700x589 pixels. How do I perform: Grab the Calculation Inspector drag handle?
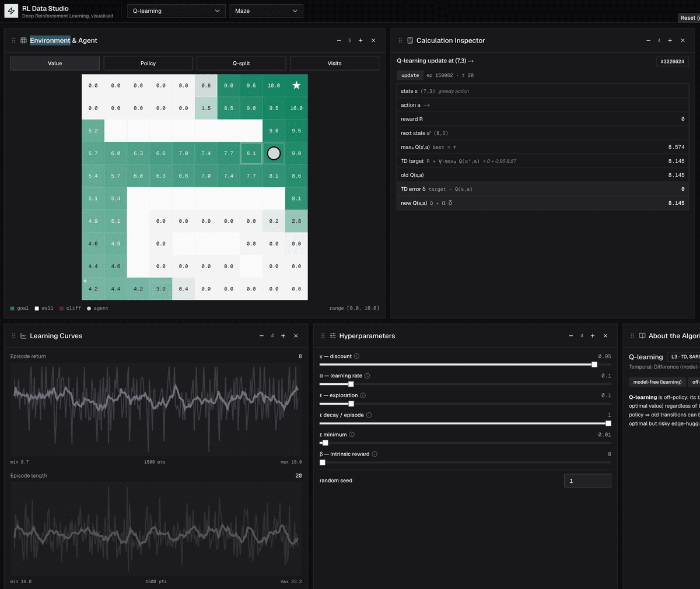click(400, 41)
